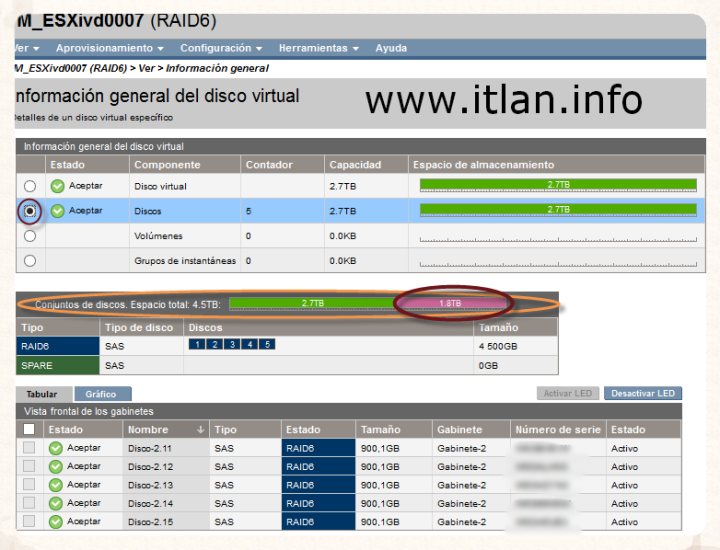Select the Disco virtual radio button
Screen dimensions: 720x550
(30, 187)
